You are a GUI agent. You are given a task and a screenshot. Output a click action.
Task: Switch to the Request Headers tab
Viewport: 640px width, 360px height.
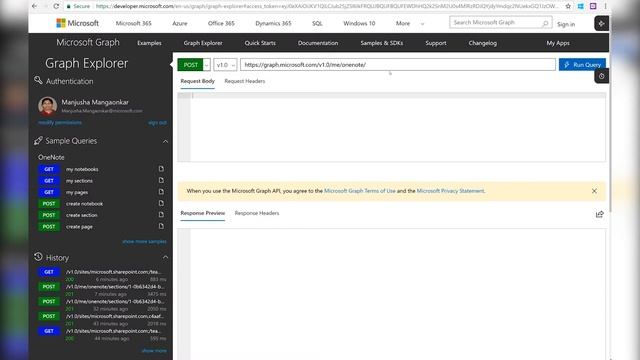click(x=244, y=81)
